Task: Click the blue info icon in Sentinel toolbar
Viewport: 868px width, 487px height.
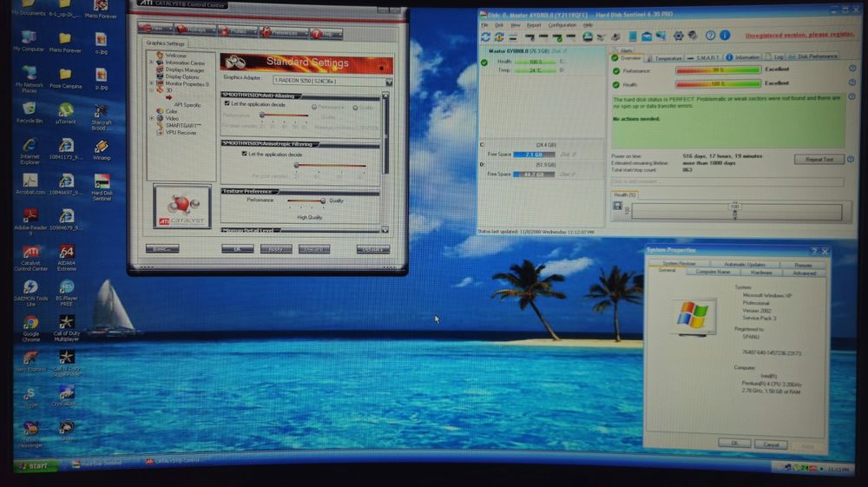Action: (x=725, y=36)
